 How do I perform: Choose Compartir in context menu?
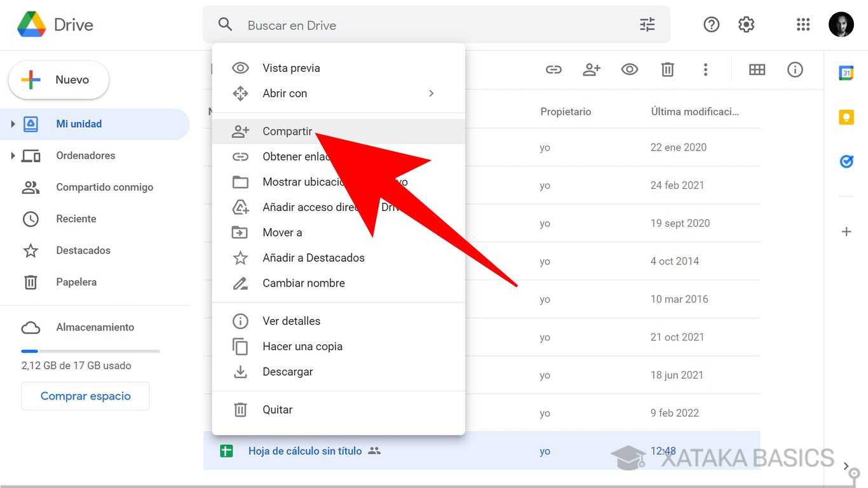[x=338, y=132]
